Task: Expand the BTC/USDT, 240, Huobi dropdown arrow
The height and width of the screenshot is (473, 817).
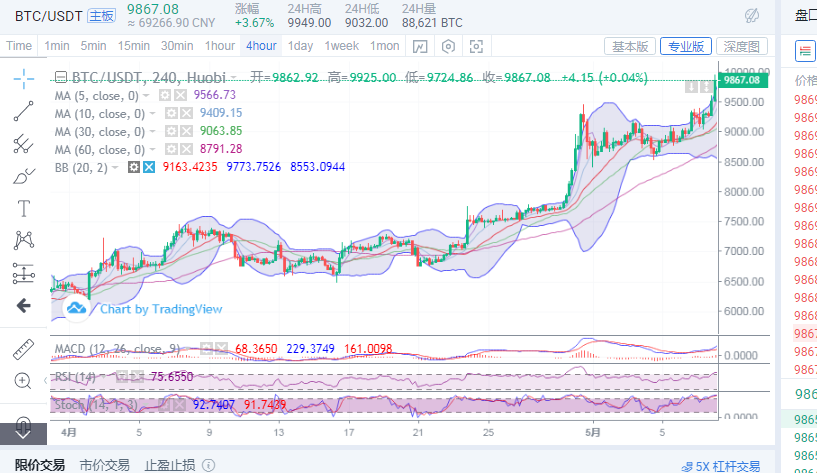Action: coord(234,78)
